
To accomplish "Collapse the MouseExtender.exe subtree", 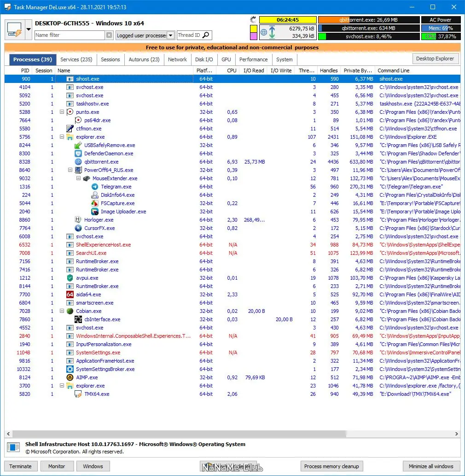I will pyautogui.click(x=78, y=178).
